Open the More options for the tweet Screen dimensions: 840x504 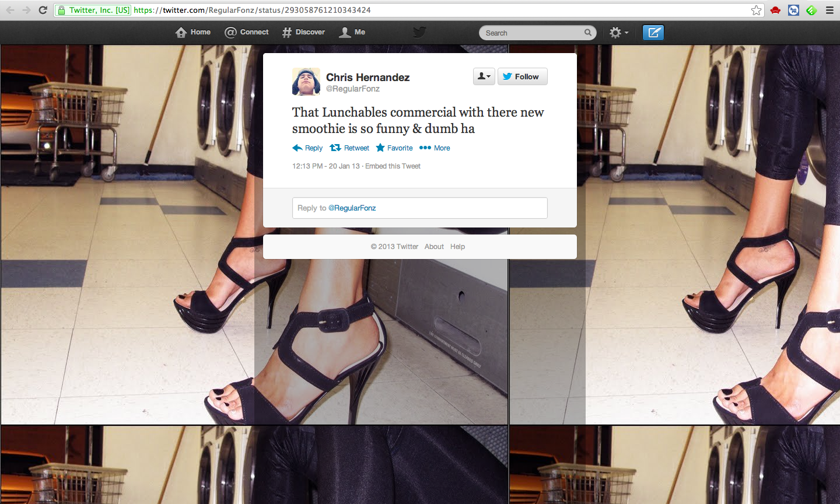coord(435,148)
